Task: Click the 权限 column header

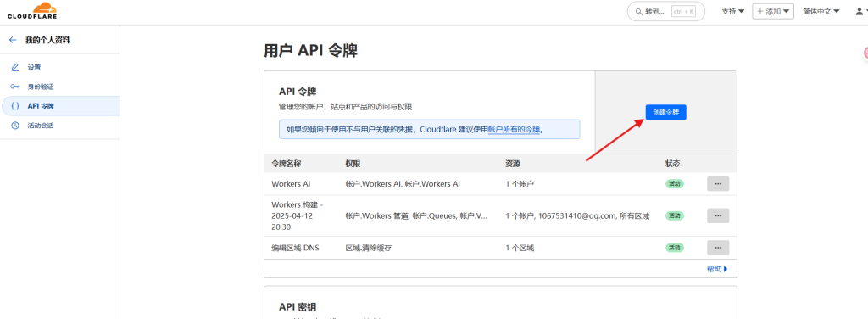Action: (x=353, y=164)
